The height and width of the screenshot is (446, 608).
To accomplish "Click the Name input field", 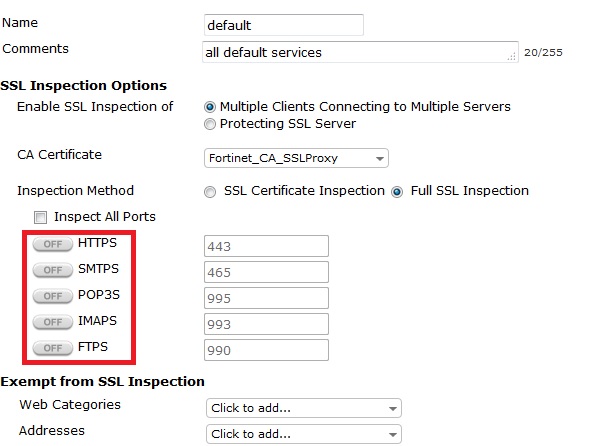I will coord(283,24).
